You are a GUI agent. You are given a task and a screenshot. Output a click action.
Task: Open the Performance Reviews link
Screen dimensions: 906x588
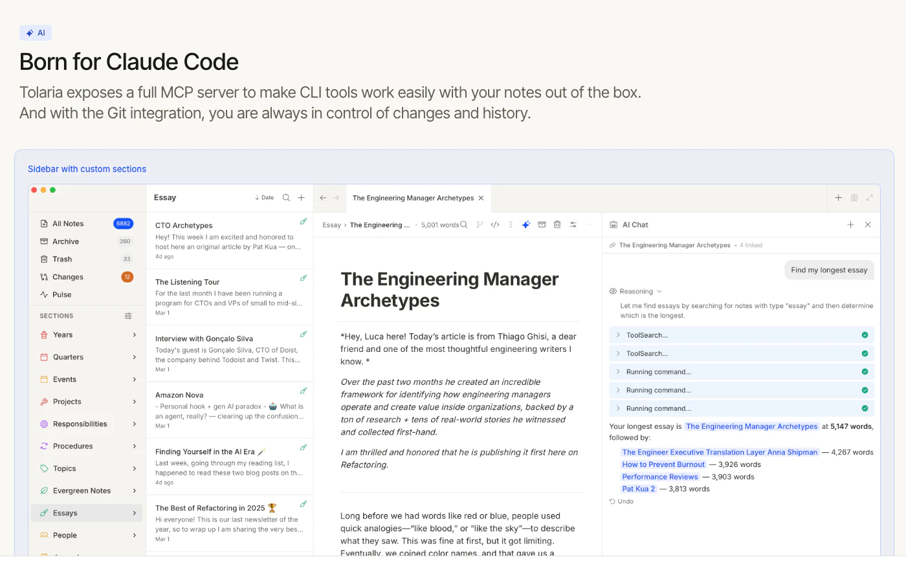click(660, 477)
